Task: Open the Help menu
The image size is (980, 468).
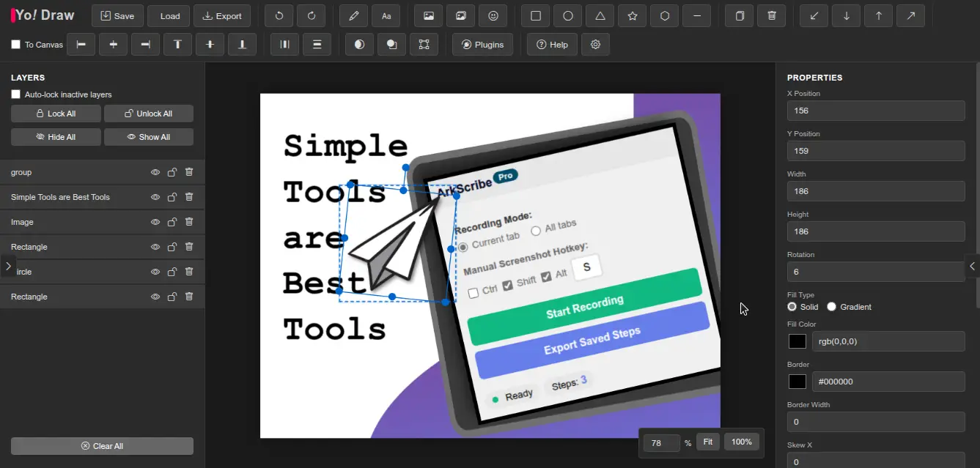Action: click(x=551, y=44)
